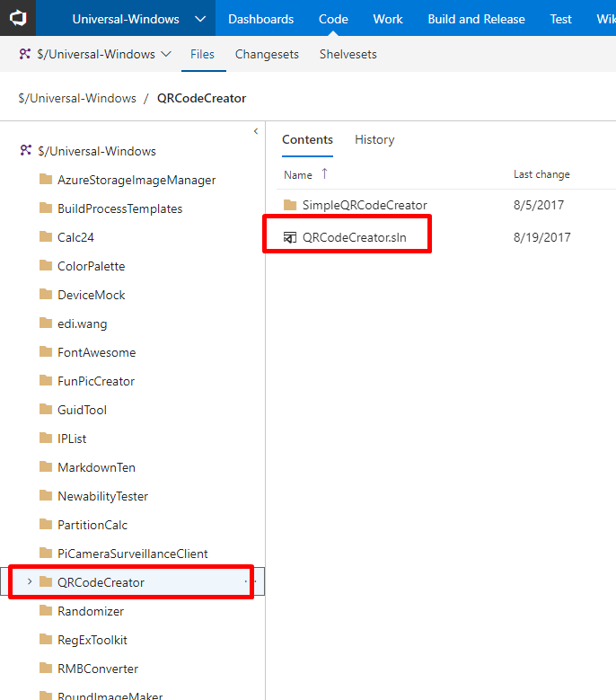Click the DeviceMock folder icon
The image size is (616, 700).
pos(46,294)
